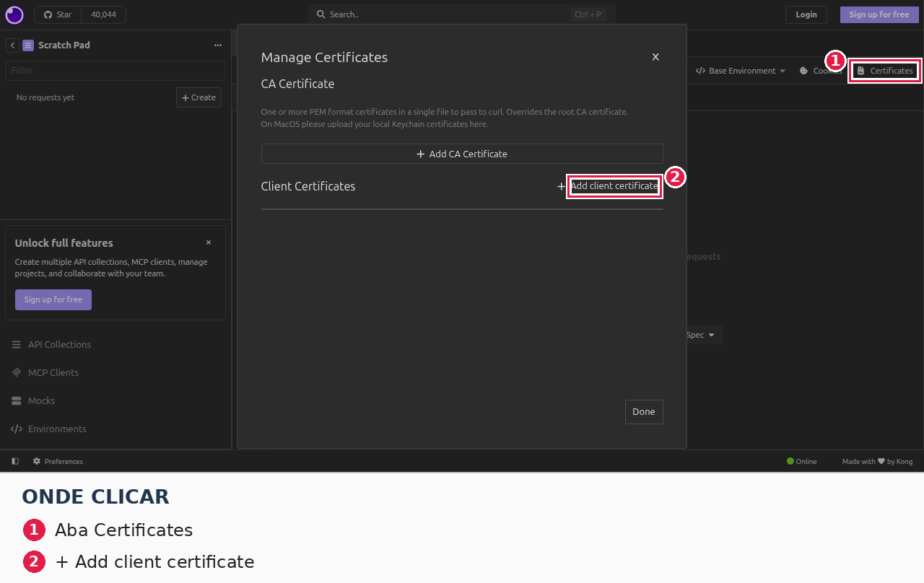Click the back chevron beside Scratch Pad

coord(13,45)
